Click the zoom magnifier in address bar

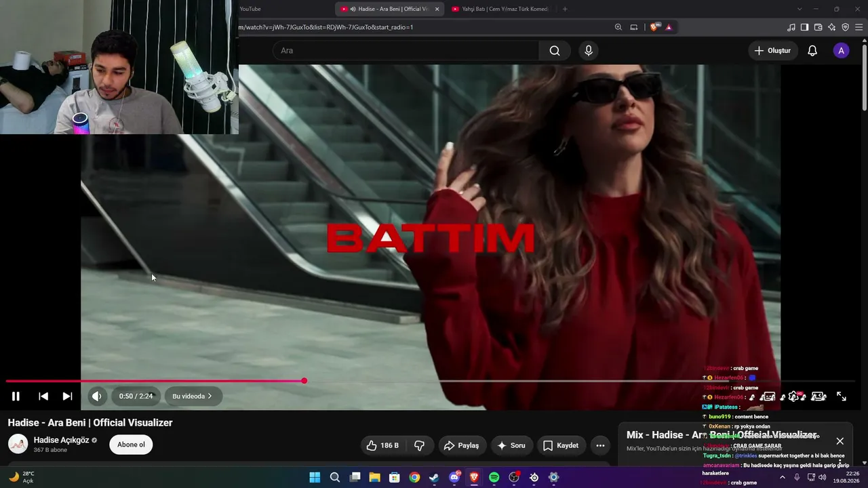tap(618, 27)
